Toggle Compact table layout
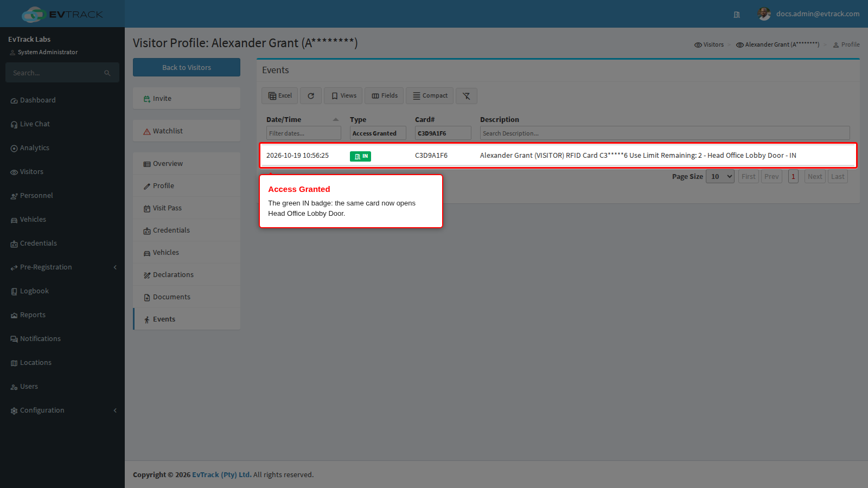 coord(430,96)
